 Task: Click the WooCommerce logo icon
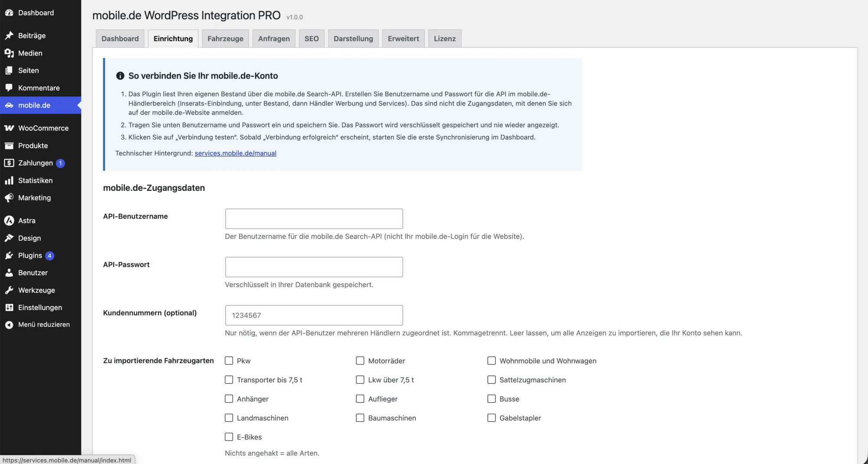point(9,128)
